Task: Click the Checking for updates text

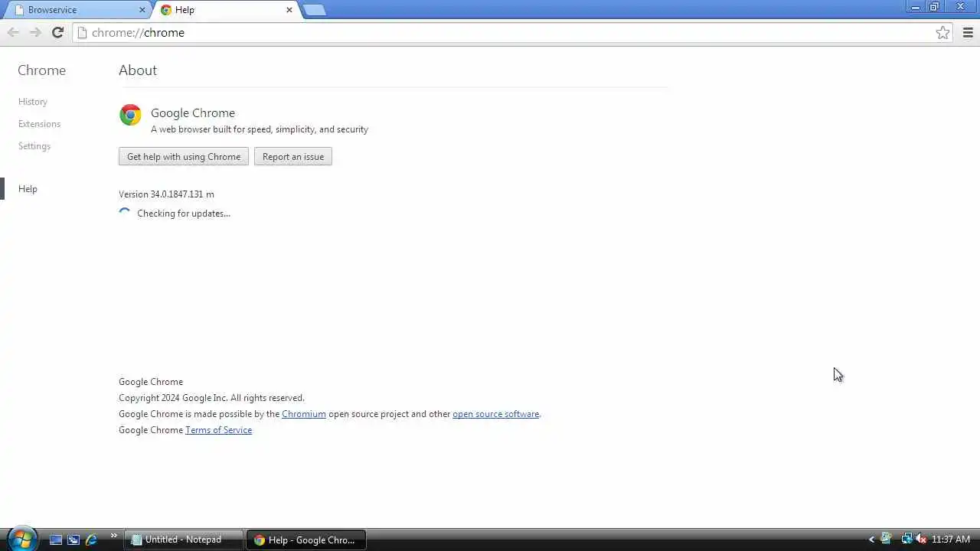Action: click(184, 213)
